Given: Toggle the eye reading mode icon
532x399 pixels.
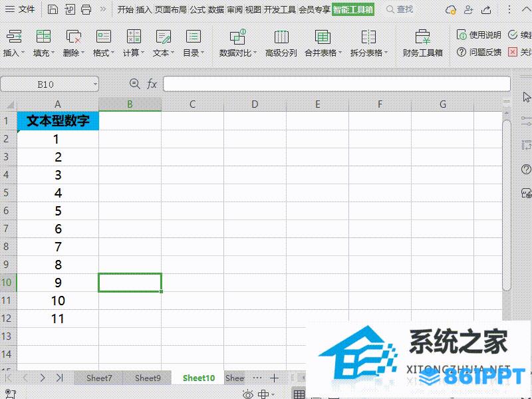Looking at the screenshot, I should click(248, 394).
